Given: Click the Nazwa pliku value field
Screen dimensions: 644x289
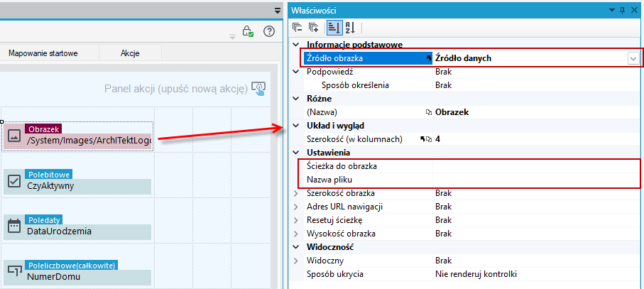Looking at the screenshot, I should point(536,180).
